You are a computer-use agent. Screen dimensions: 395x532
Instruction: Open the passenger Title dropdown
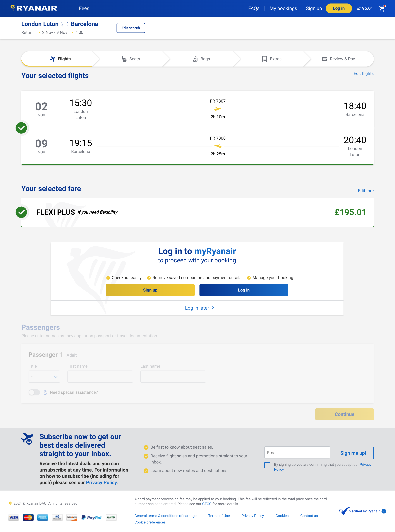click(x=44, y=376)
